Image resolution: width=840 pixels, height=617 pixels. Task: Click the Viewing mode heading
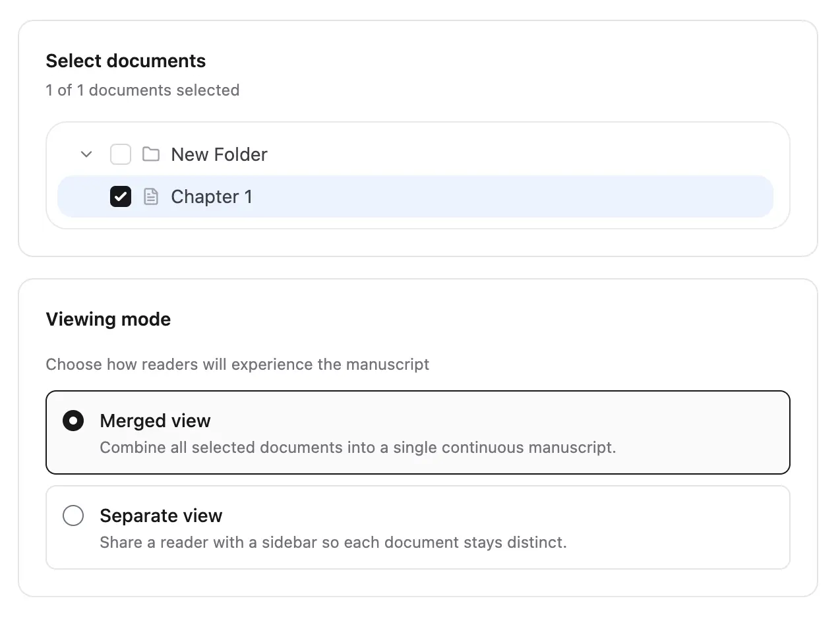click(x=108, y=319)
